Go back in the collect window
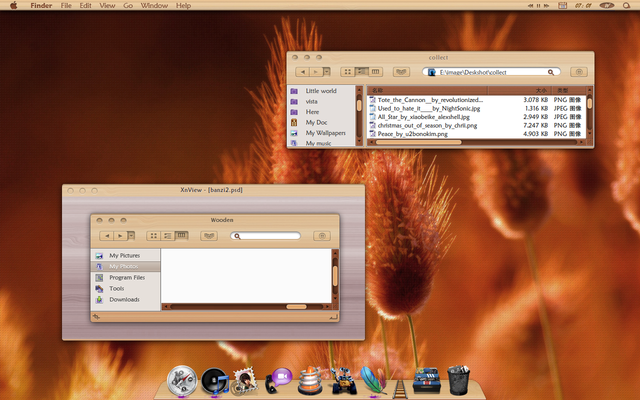640x400 pixels. [x=302, y=72]
